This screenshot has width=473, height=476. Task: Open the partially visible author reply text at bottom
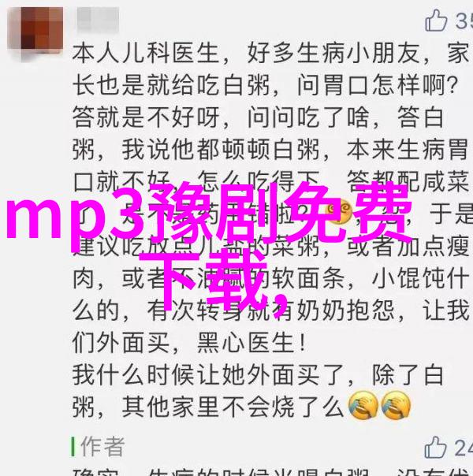pyautogui.click(x=270, y=472)
